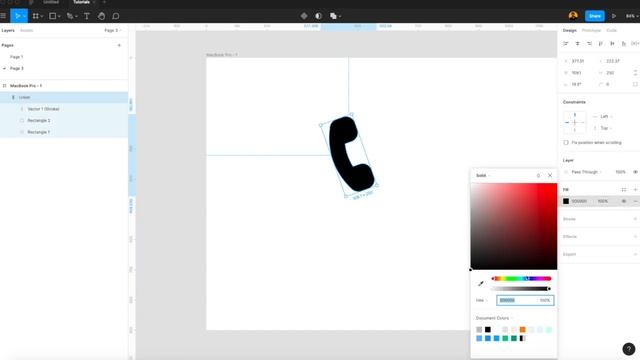The image size is (640, 360).
Task: Enable Fix position when scrolling
Action: [x=566, y=142]
